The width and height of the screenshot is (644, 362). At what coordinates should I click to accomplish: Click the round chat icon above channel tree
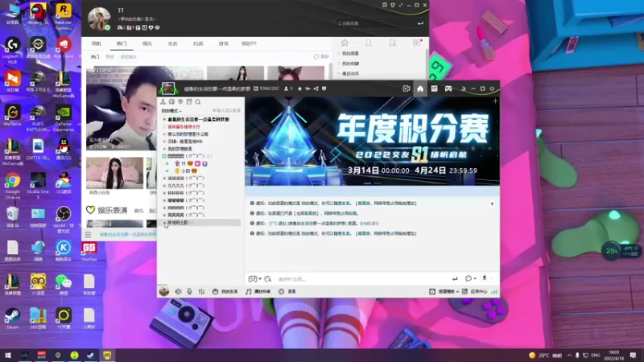coord(171,102)
